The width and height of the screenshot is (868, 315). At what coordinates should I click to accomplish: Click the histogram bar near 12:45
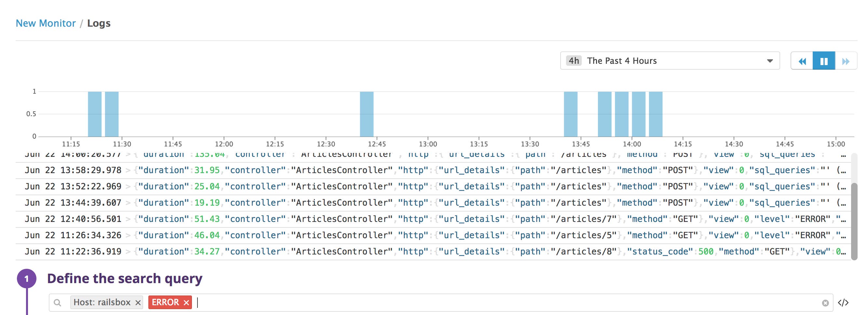tap(366, 114)
